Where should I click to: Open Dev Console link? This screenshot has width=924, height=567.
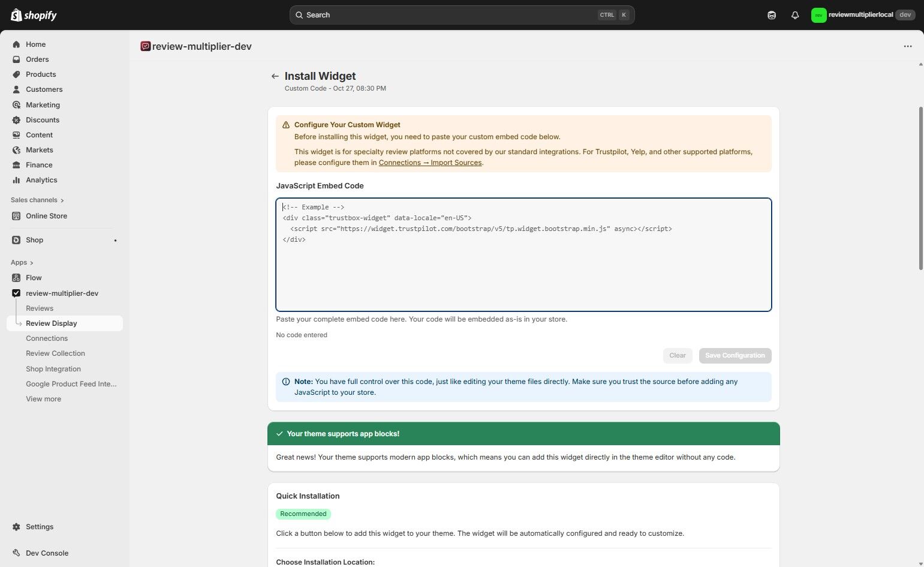click(x=47, y=553)
